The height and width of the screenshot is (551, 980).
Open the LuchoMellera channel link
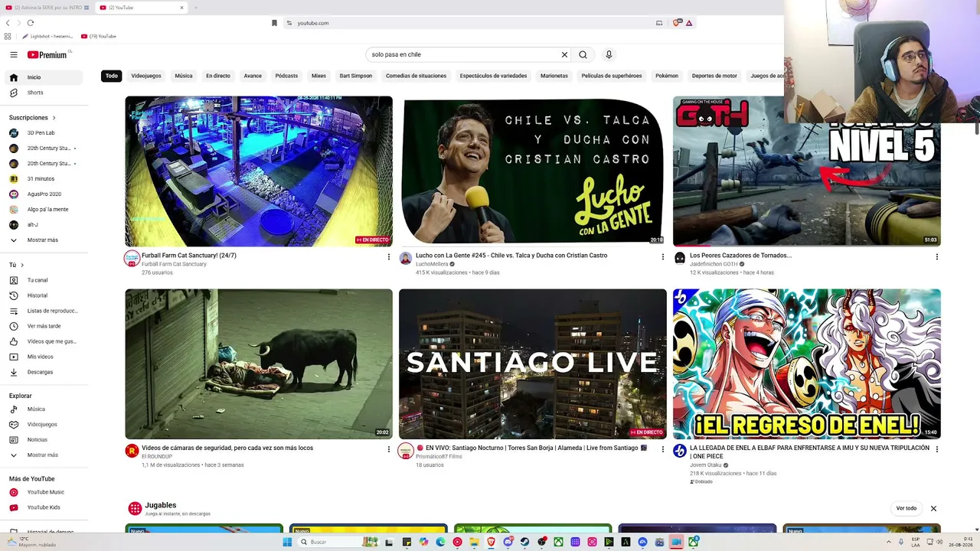pyautogui.click(x=432, y=264)
